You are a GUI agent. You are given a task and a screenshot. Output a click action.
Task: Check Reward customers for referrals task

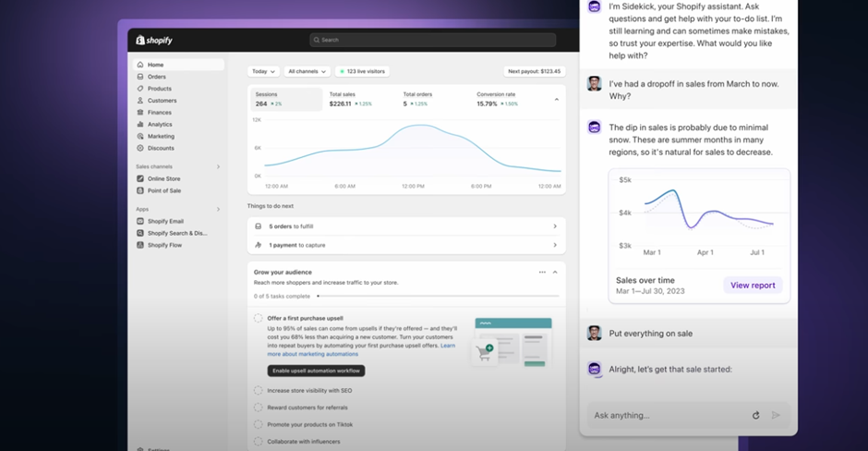coord(258,408)
